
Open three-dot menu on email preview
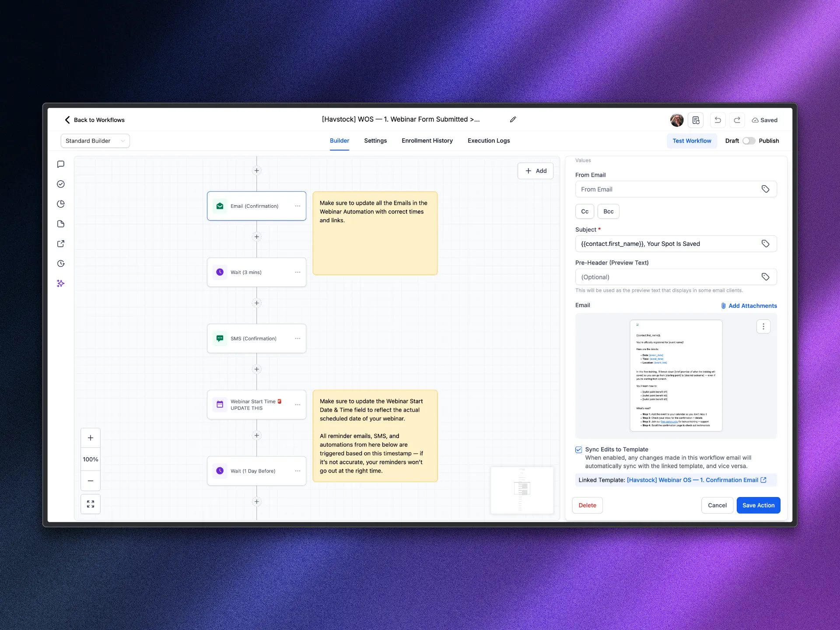pos(763,326)
